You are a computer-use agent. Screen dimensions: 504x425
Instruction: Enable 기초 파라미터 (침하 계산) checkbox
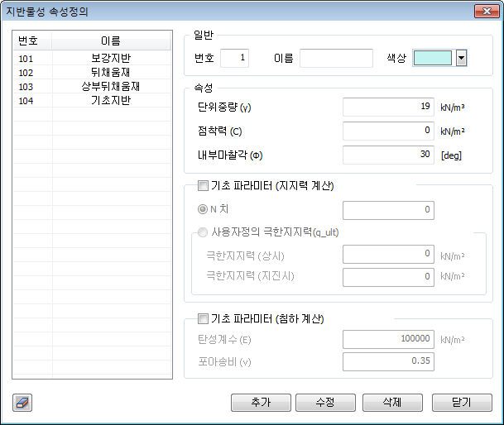coord(203,318)
